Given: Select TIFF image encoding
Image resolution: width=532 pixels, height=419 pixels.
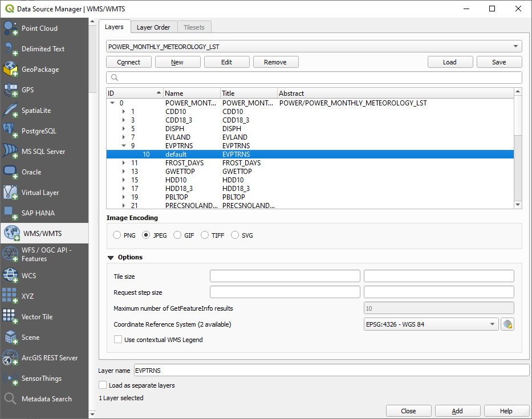Looking at the screenshot, I should [205, 235].
